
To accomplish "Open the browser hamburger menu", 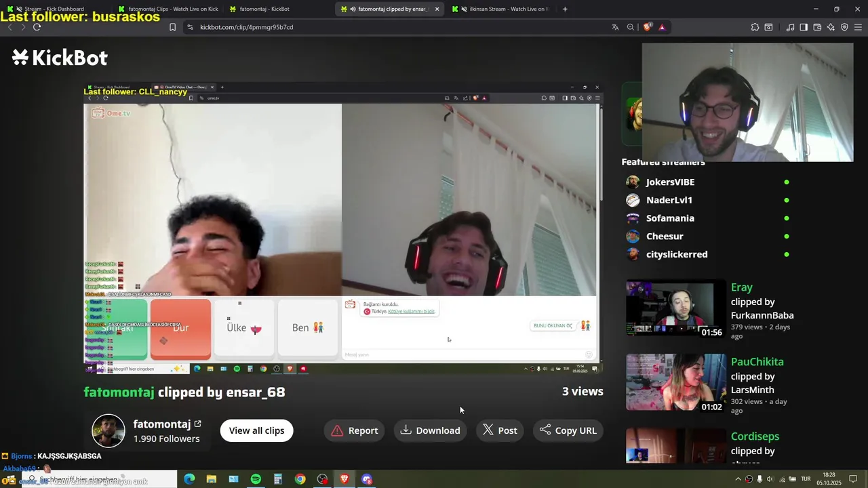I will (859, 27).
